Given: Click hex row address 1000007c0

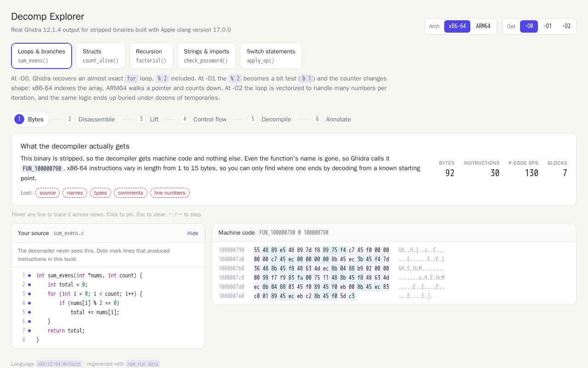Looking at the screenshot, I should [x=232, y=278].
